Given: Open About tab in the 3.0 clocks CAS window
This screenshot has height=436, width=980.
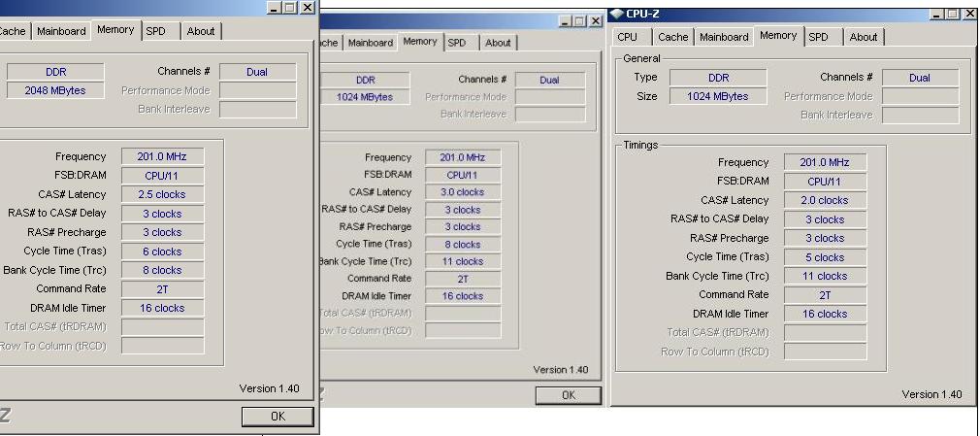Looking at the screenshot, I should [x=498, y=43].
